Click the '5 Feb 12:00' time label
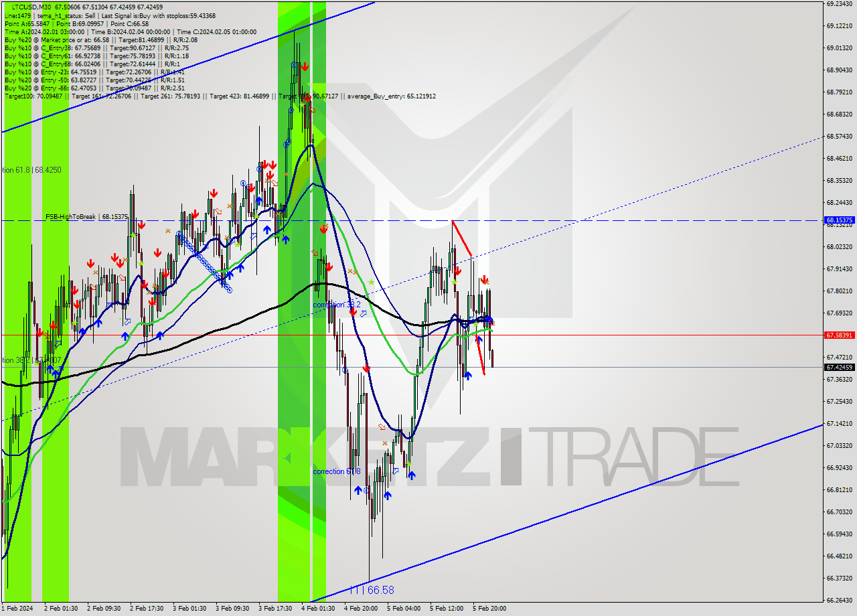This screenshot has width=857, height=616. coord(447,609)
